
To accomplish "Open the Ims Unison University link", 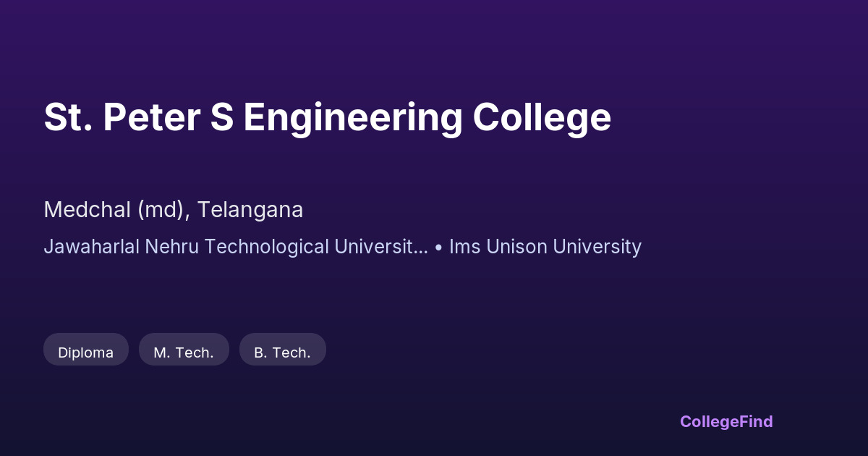I will (x=545, y=247).
